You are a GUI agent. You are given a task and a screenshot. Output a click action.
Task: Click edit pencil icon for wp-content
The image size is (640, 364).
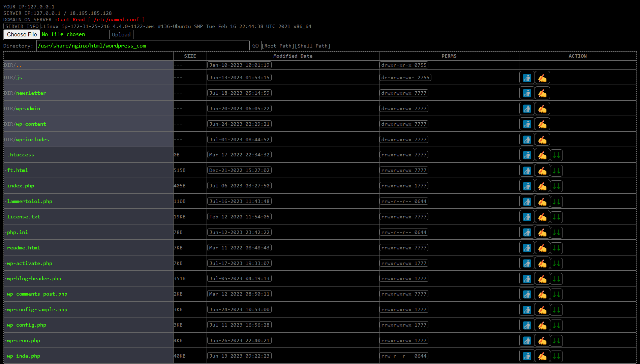542,124
